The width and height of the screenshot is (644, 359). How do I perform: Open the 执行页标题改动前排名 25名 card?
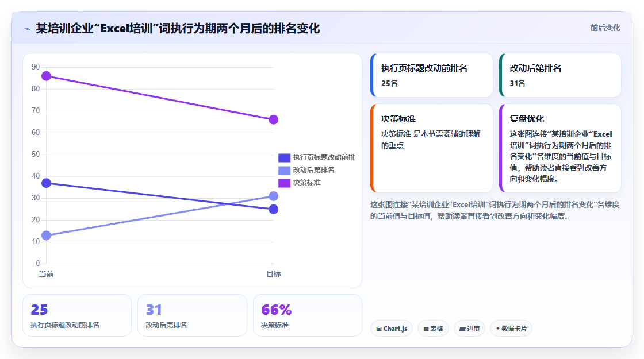pyautogui.click(x=432, y=75)
